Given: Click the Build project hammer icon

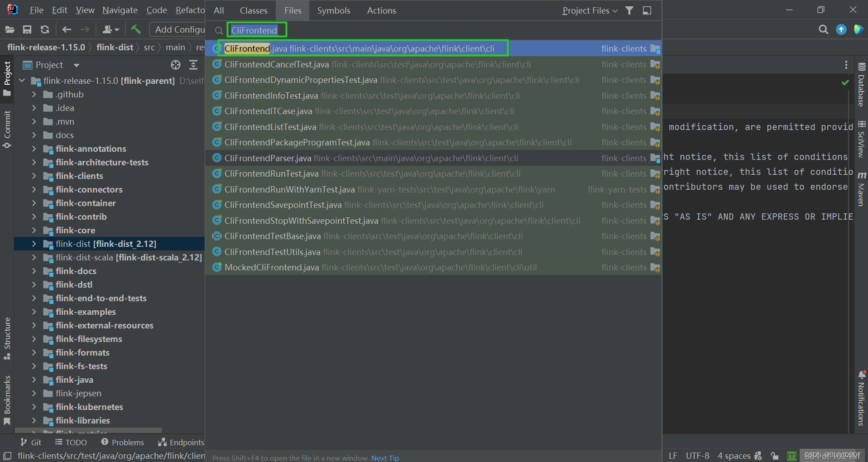Looking at the screenshot, I should pyautogui.click(x=136, y=29).
